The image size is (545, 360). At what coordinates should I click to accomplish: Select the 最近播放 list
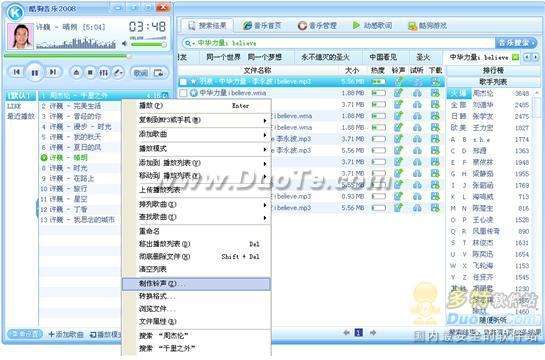[x=21, y=116]
